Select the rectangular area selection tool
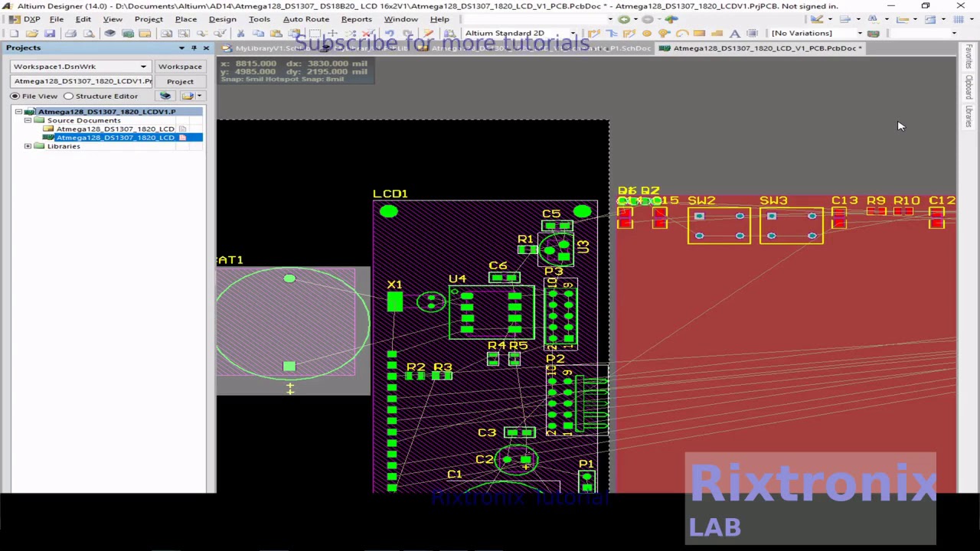Screen dimensions: 980x551 coord(315,34)
